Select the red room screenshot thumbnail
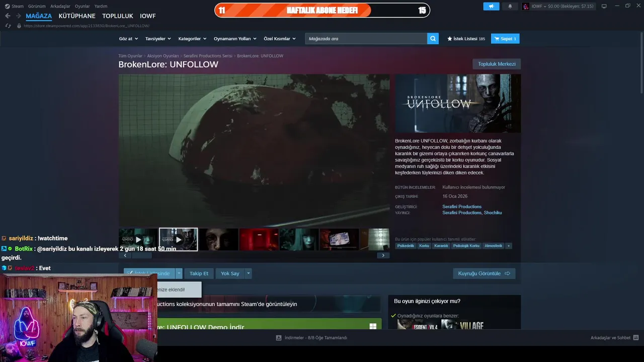This screenshot has width=644, height=362. [x=259, y=239]
